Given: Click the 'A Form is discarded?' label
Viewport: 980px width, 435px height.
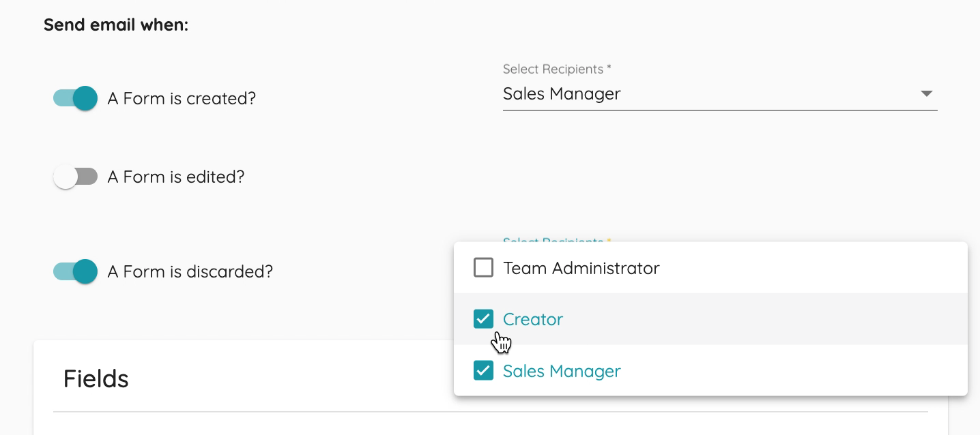Looking at the screenshot, I should (190, 272).
